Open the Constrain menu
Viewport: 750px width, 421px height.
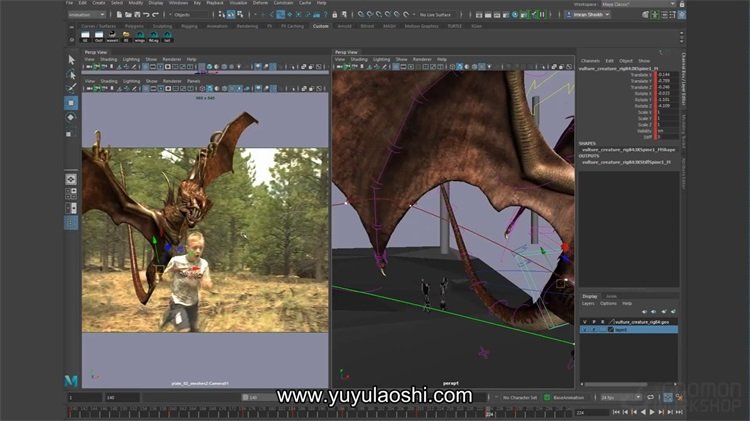pos(284,3)
